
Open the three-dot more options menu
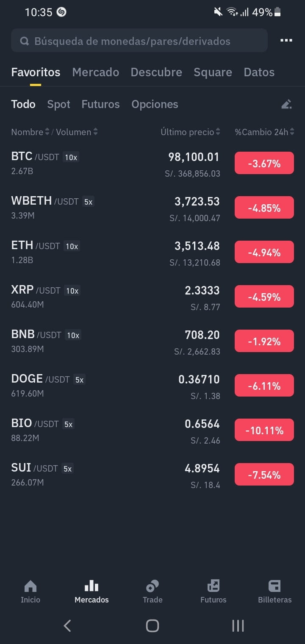286,41
